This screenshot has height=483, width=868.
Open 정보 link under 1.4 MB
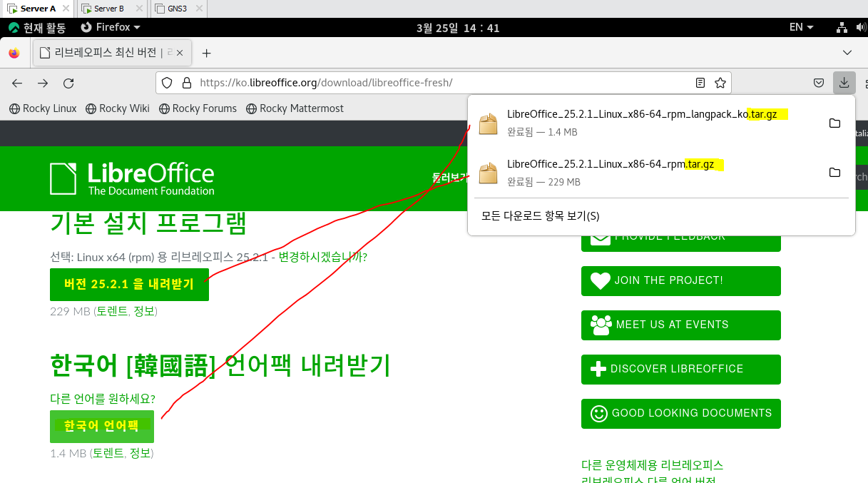tap(140, 453)
